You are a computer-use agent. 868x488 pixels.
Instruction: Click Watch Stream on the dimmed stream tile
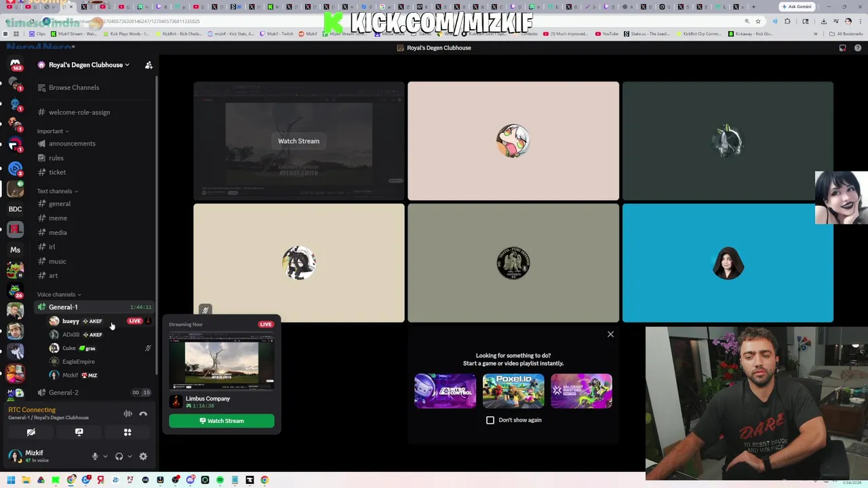(x=298, y=141)
